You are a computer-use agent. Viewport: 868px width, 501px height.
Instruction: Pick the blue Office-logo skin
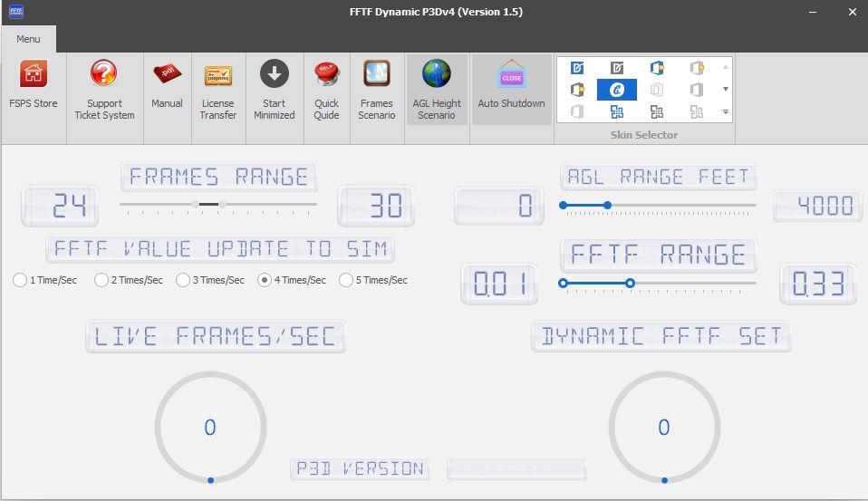coord(657,68)
